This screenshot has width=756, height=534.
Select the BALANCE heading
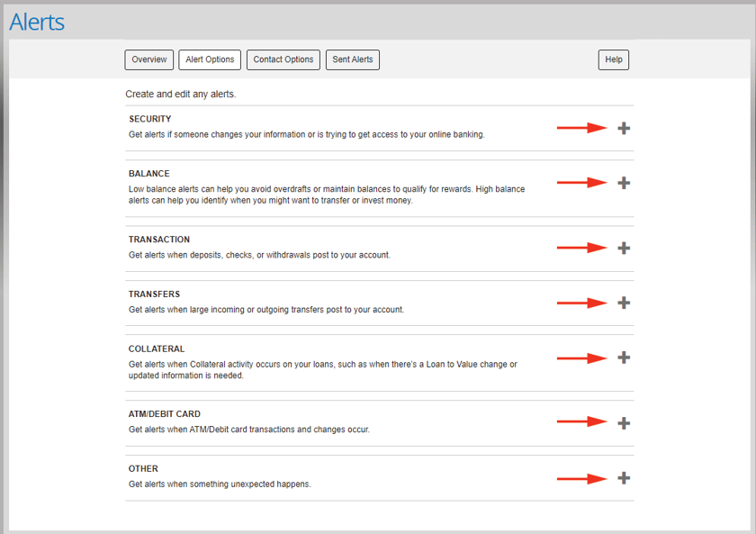149,174
